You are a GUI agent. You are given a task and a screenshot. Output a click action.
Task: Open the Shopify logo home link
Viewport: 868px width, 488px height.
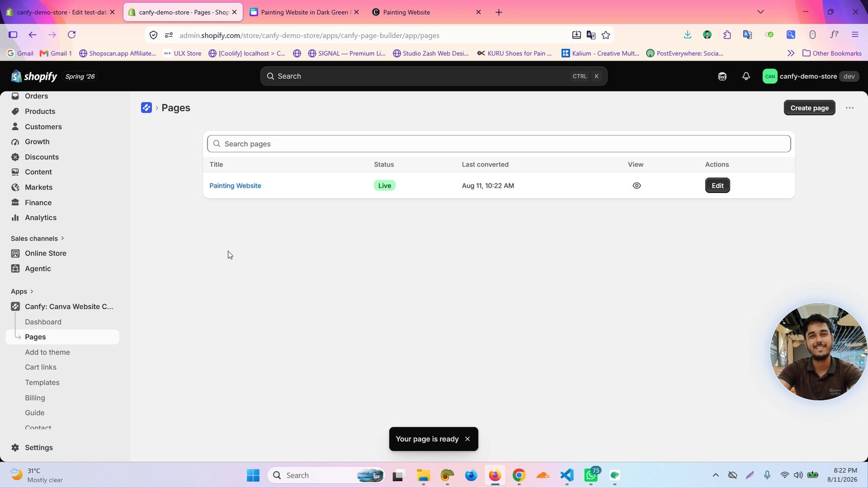point(34,76)
